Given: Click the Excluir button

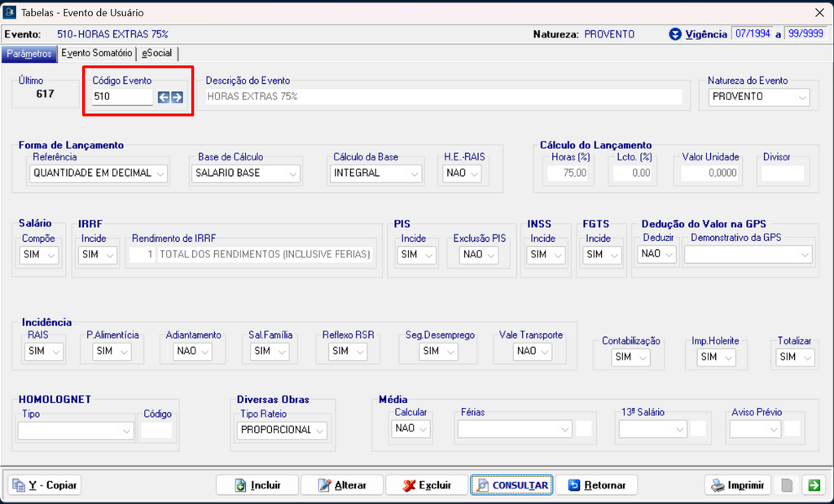Looking at the screenshot, I should click(427, 484).
